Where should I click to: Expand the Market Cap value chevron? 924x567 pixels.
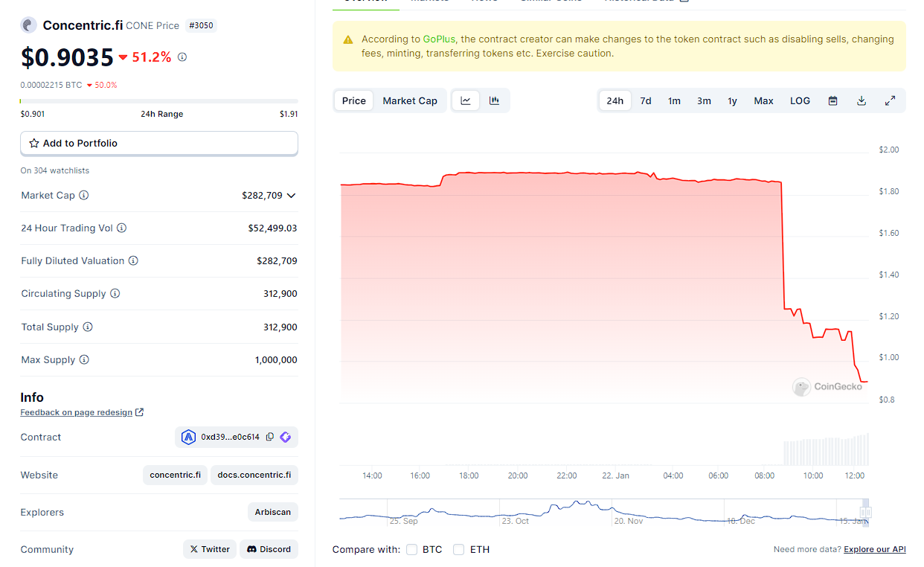pos(291,196)
